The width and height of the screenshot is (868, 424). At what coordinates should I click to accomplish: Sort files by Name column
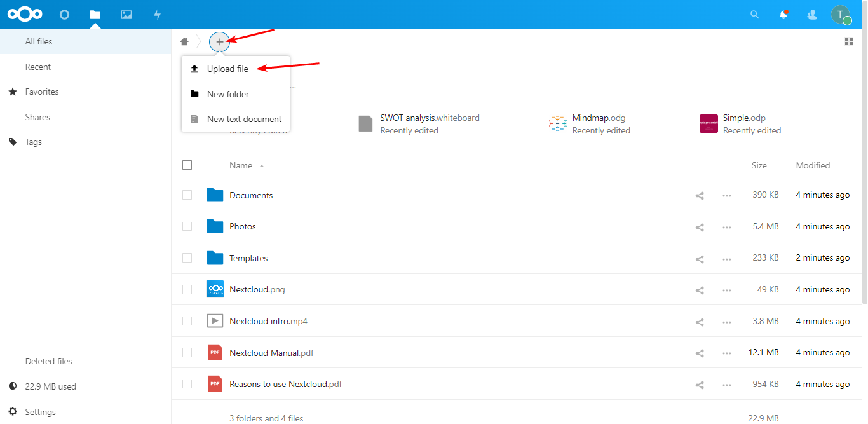click(x=241, y=165)
